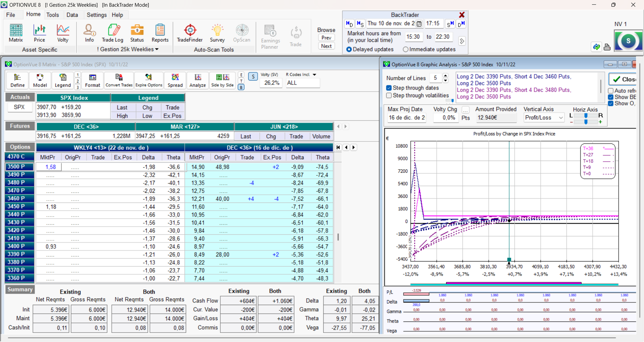Screen dimensions: 644x342
Task: Expand BackTrader panel chevron arrow
Action: pyautogui.click(x=462, y=41)
